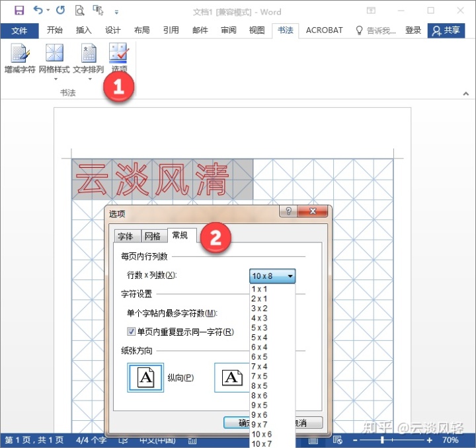This screenshot has width=476, height=448.
Task: Switch to the 开始 ribbon tab
Action: (55, 30)
